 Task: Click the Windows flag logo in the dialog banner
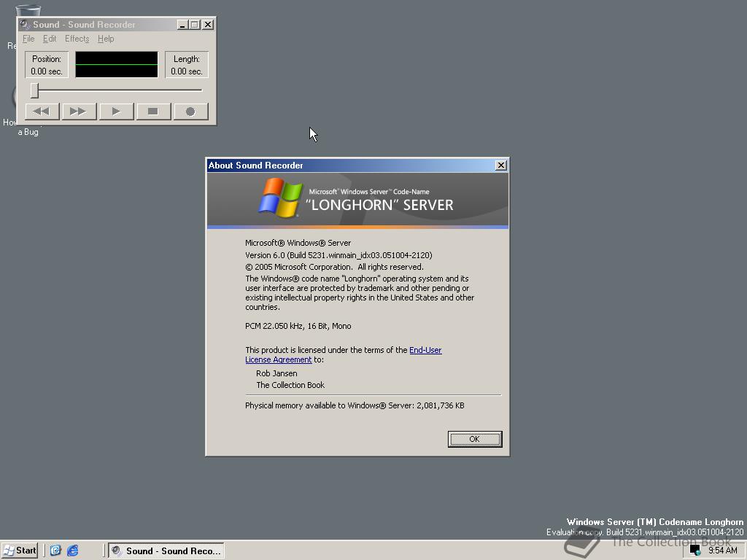tap(281, 198)
